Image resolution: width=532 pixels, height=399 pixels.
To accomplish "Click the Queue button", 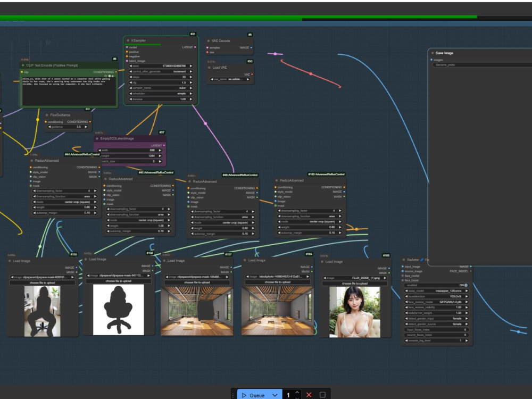I will (x=254, y=395).
